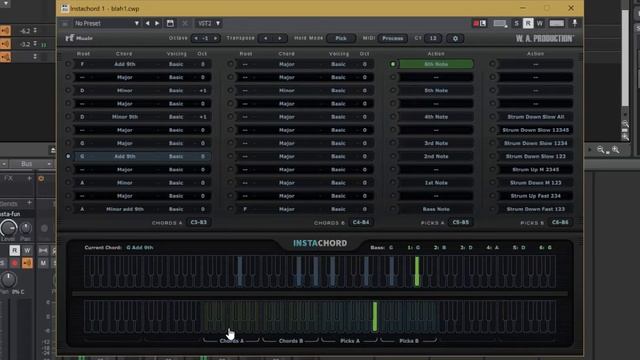Screen dimensions: 640x360
Task: Decrease Octave with the left arrow
Action: coord(196,38)
